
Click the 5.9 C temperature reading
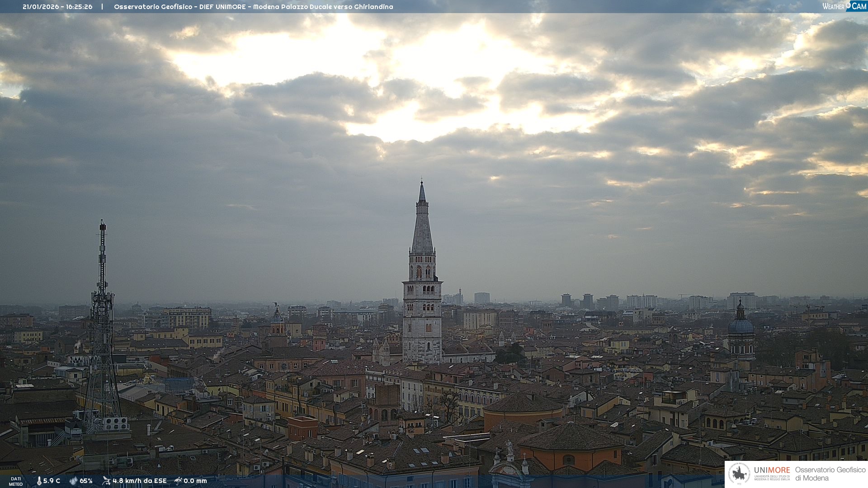(x=52, y=481)
